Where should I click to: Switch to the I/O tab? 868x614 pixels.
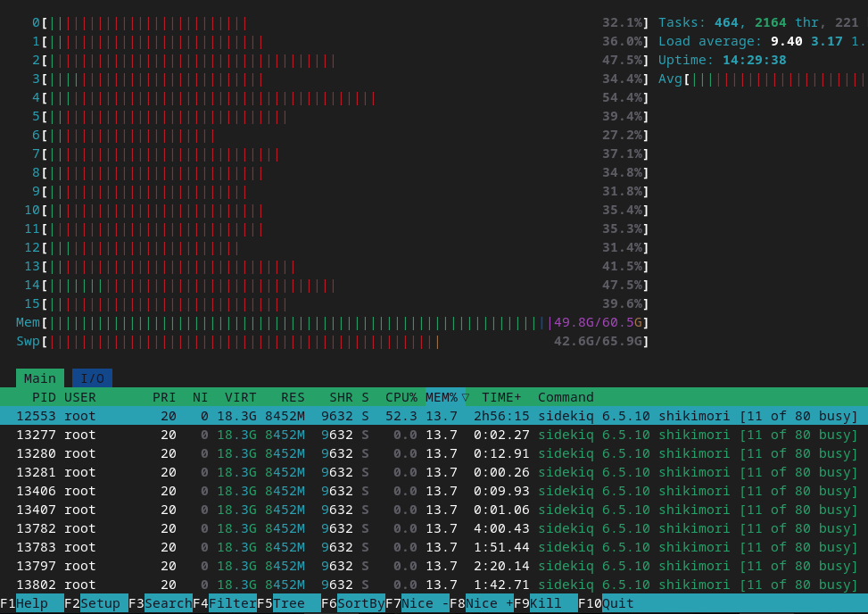(92, 378)
